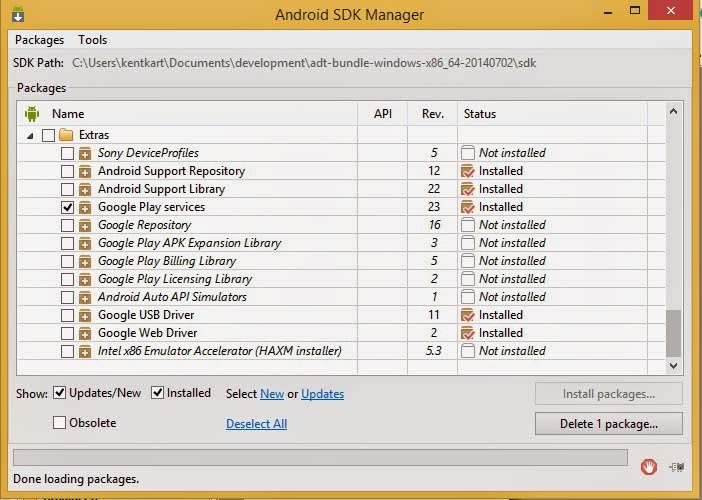This screenshot has width=702, height=500.
Task: Click the installed status icon for Google Web Driver
Action: (467, 333)
